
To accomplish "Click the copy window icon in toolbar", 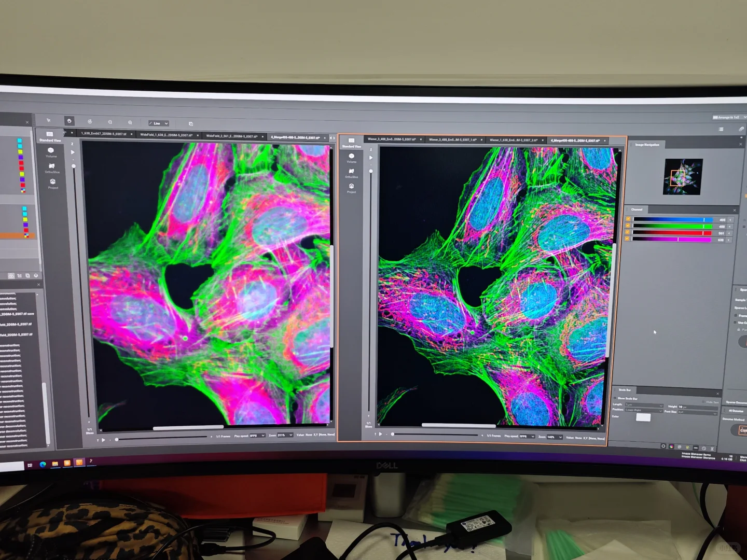I will click(190, 124).
